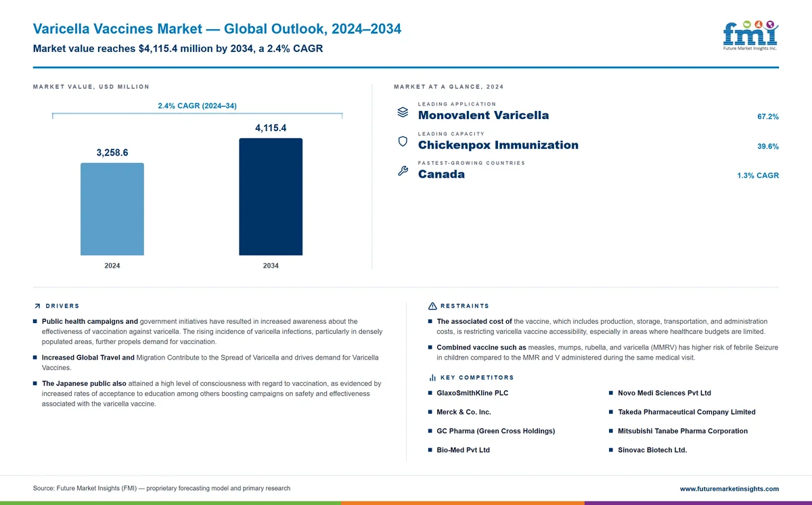Select the 4,115.4 value label

[x=271, y=128]
